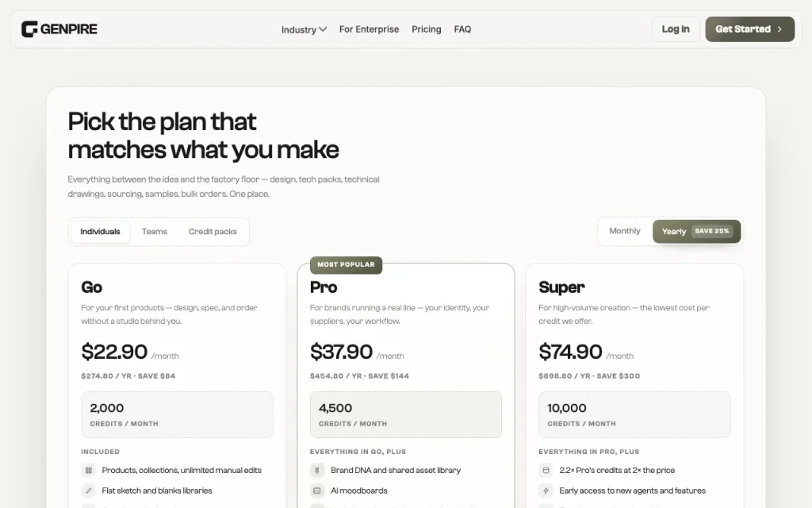
Task: Click the coin icon beside 2.2× Pro's credits
Action: [546, 470]
